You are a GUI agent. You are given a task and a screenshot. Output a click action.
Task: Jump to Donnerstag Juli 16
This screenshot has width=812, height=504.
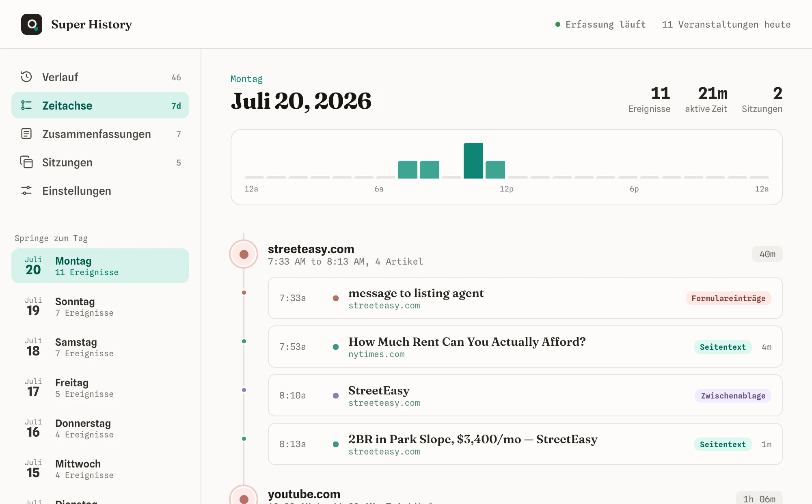click(x=100, y=428)
